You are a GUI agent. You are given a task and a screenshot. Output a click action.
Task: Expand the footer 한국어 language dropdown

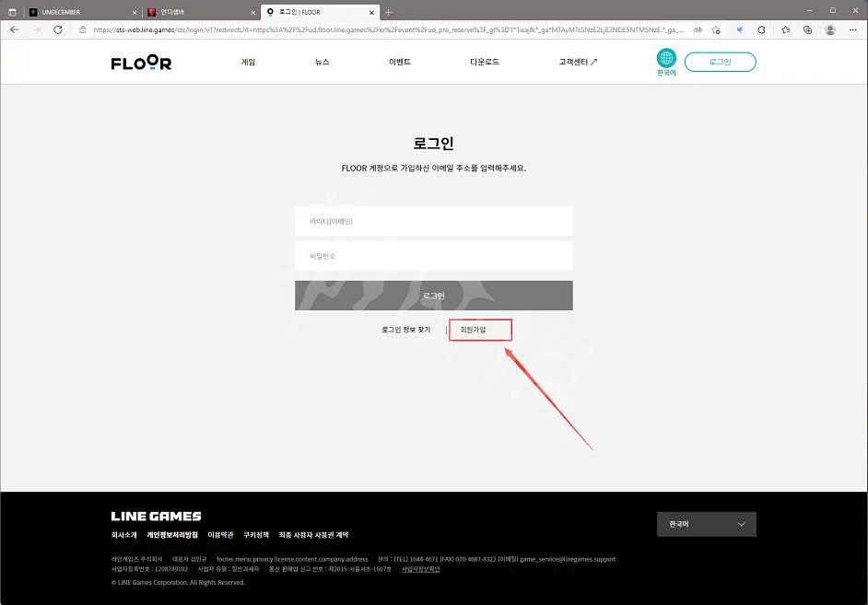coord(706,524)
